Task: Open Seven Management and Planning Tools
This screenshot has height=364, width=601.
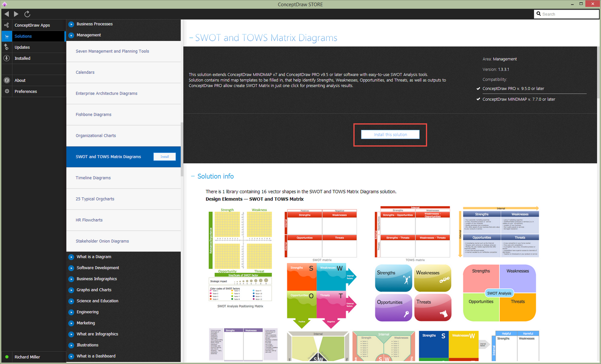Action: [123, 51]
